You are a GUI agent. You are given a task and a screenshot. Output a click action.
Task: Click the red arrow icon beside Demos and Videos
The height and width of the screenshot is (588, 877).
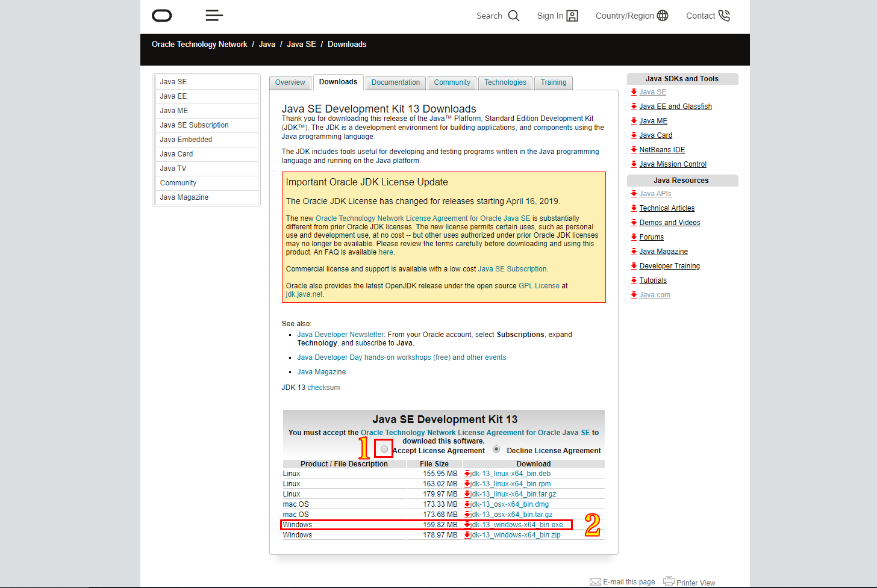click(634, 223)
